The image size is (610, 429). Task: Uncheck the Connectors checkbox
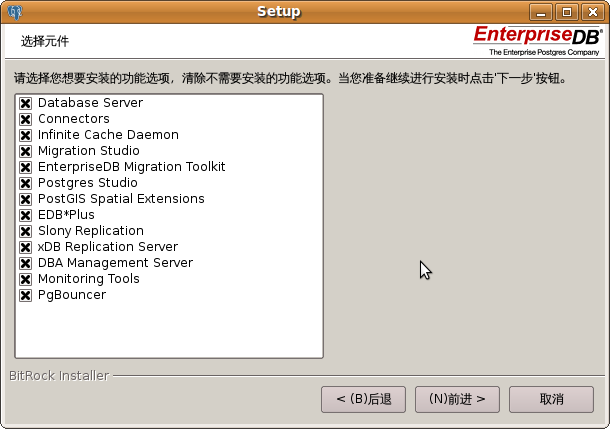25,119
